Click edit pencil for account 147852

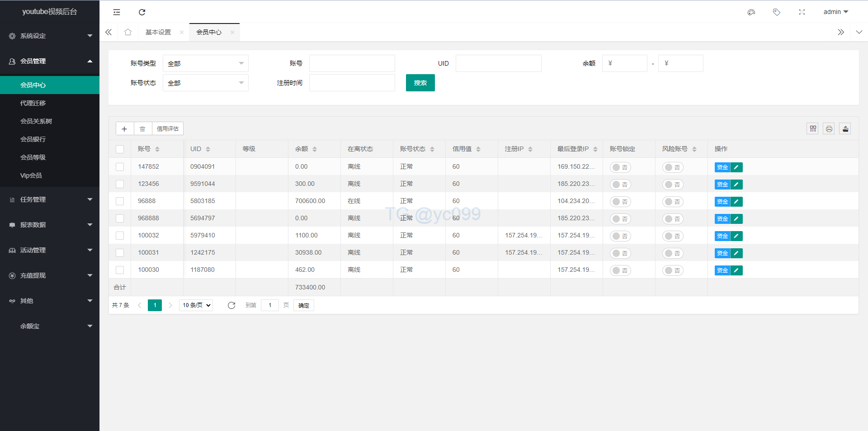[x=736, y=167]
